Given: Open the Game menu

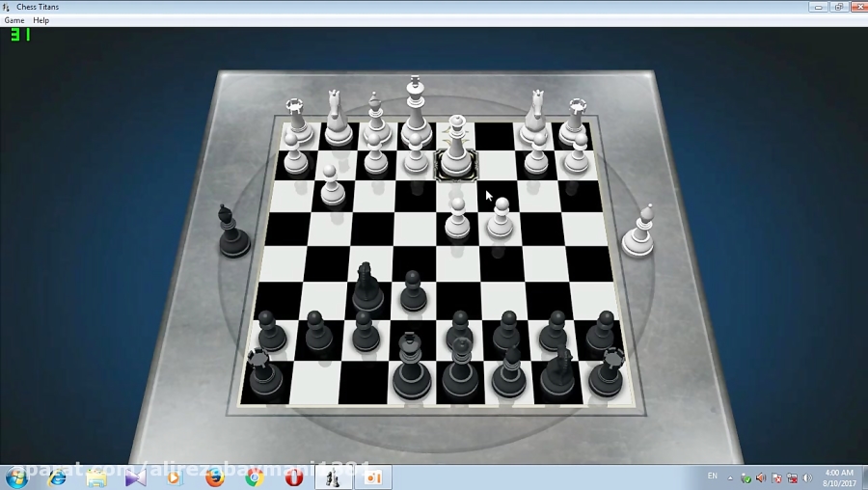Looking at the screenshot, I should (x=14, y=20).
